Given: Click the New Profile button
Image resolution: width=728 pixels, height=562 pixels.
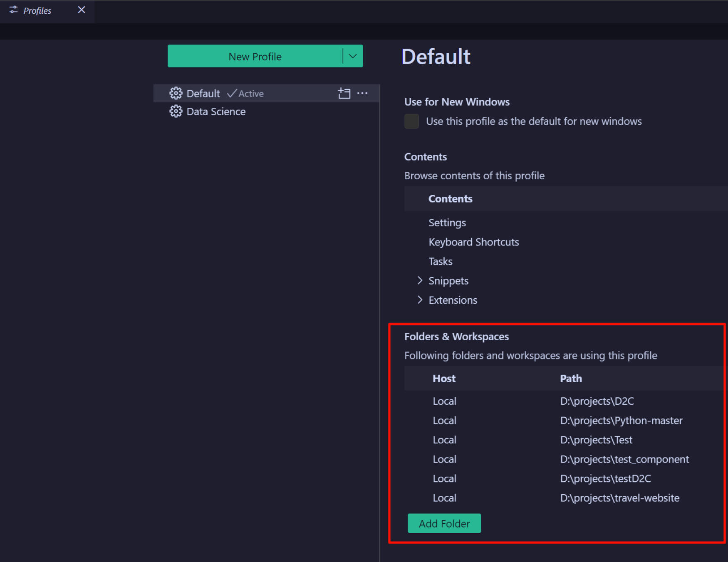Looking at the screenshot, I should (255, 56).
